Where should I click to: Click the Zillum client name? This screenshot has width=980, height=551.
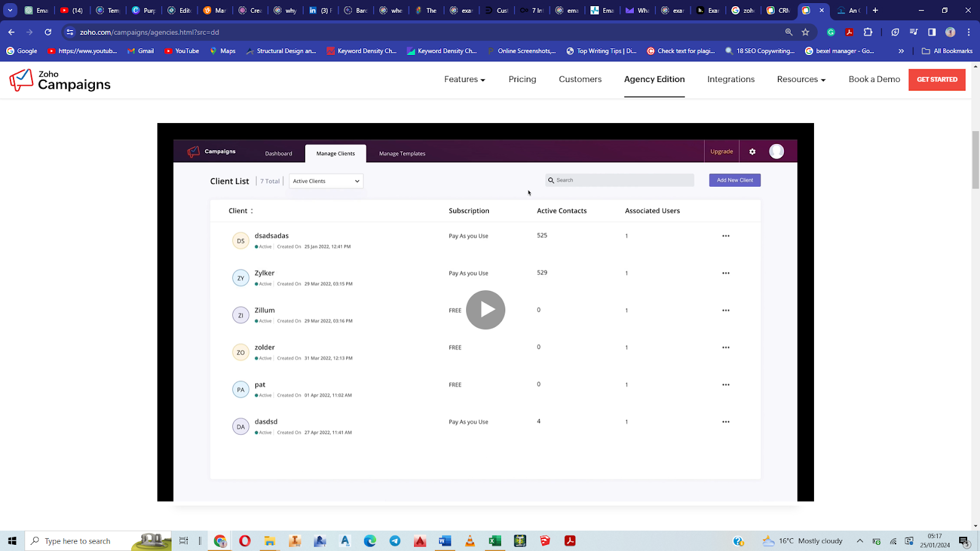point(265,310)
